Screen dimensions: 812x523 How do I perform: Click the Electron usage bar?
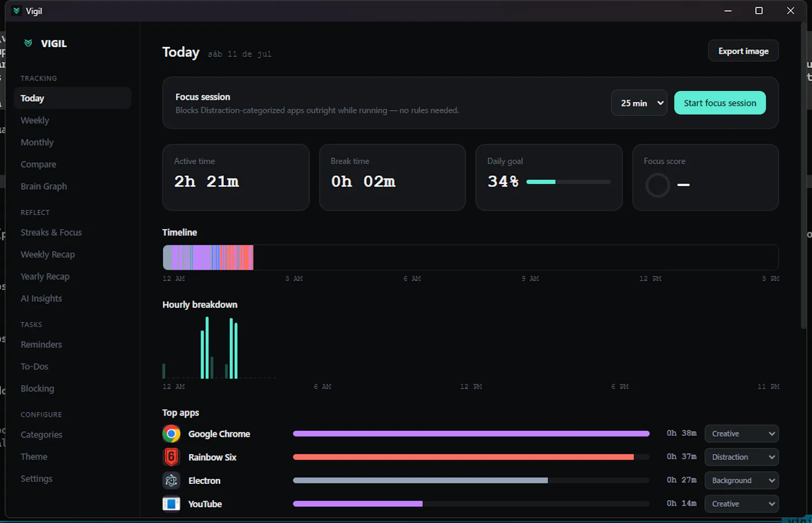[x=471, y=480]
